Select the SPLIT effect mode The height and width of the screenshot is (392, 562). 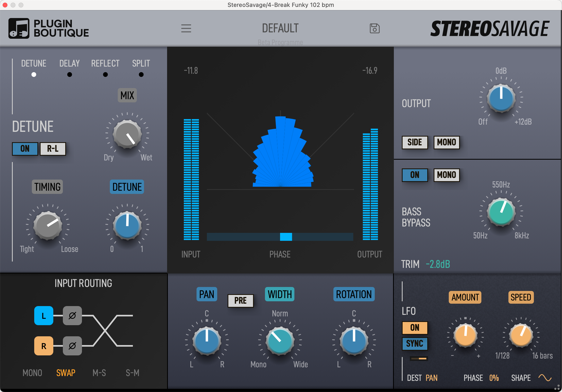141,75
